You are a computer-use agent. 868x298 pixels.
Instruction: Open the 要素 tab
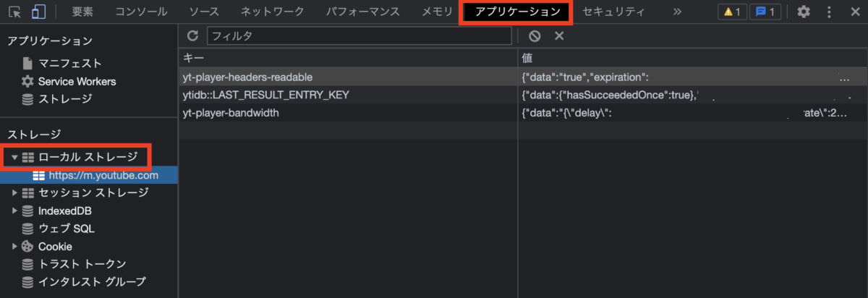pos(82,12)
